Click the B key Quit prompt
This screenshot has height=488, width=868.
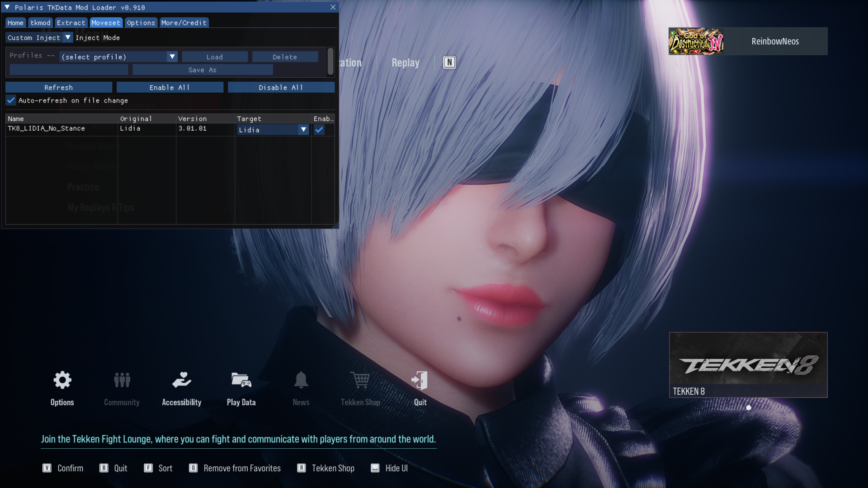tap(113, 468)
